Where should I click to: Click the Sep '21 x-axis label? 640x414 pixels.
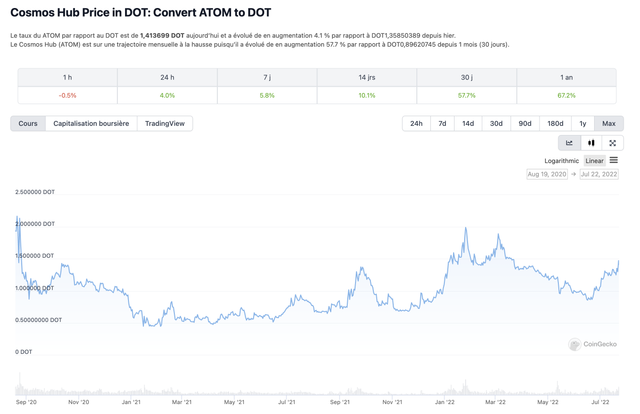click(x=340, y=402)
